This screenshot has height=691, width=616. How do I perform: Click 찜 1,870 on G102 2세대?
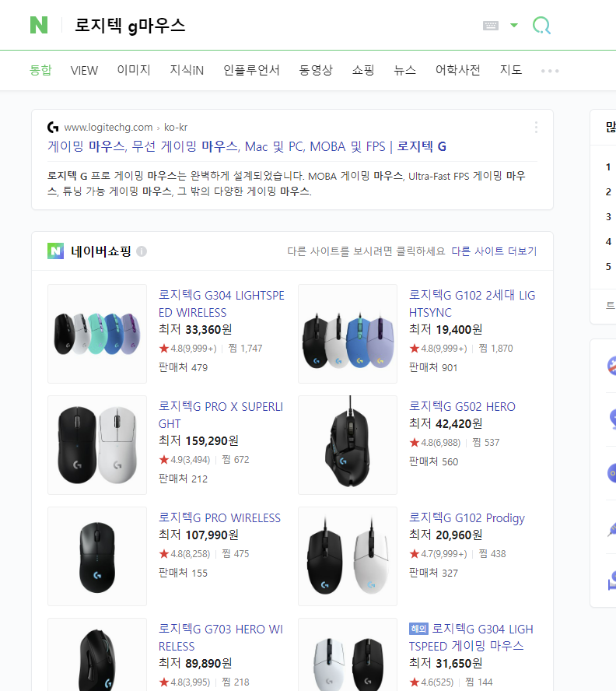point(495,349)
